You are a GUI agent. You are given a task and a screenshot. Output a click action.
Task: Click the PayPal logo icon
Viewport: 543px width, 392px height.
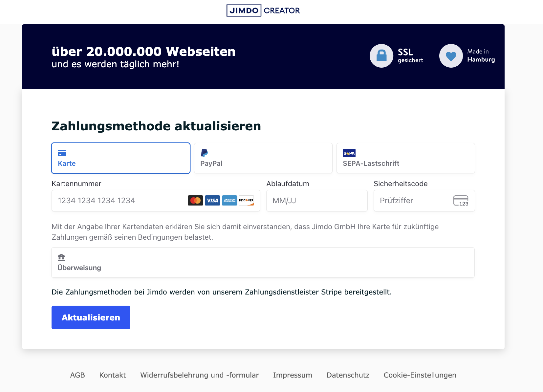(x=204, y=153)
